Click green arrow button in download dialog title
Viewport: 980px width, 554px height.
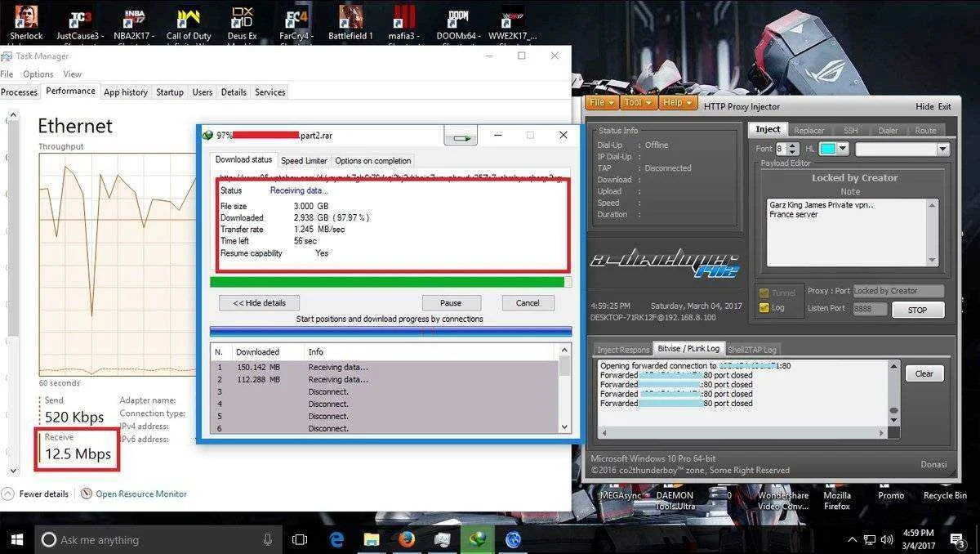[x=461, y=136]
